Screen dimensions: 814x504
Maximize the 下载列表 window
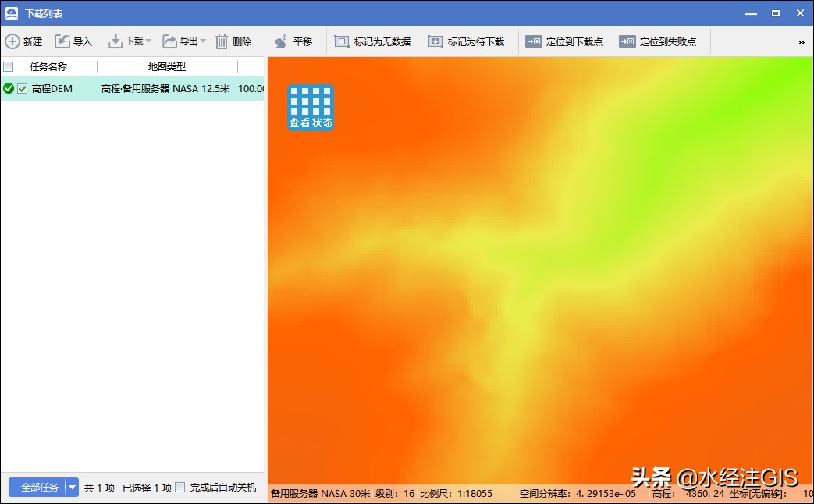click(x=776, y=13)
